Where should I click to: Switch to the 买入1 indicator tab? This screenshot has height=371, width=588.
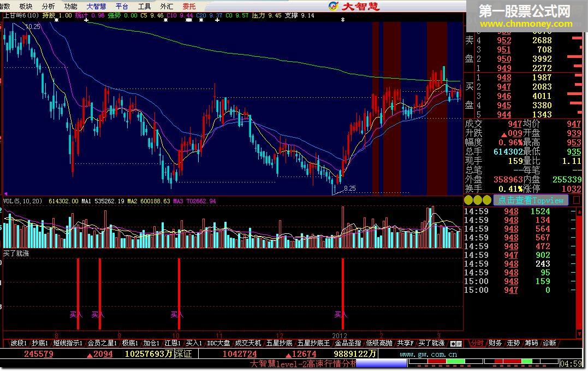[x=194, y=343]
